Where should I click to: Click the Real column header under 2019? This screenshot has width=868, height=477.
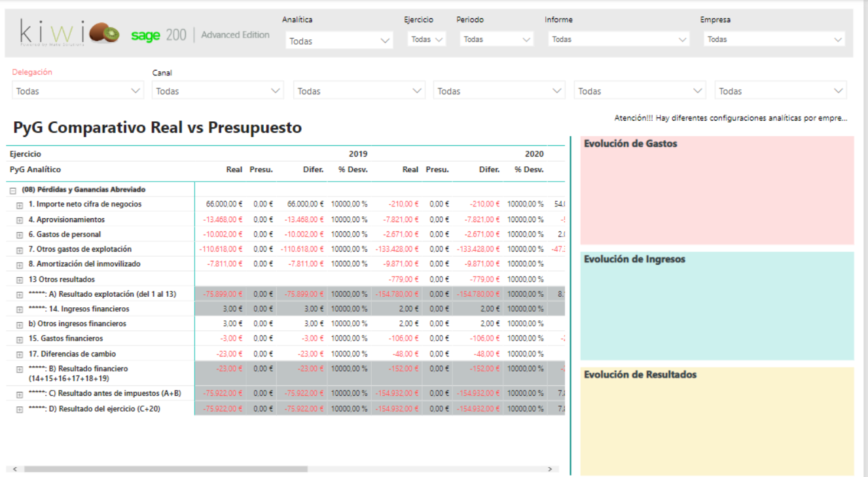click(x=234, y=169)
